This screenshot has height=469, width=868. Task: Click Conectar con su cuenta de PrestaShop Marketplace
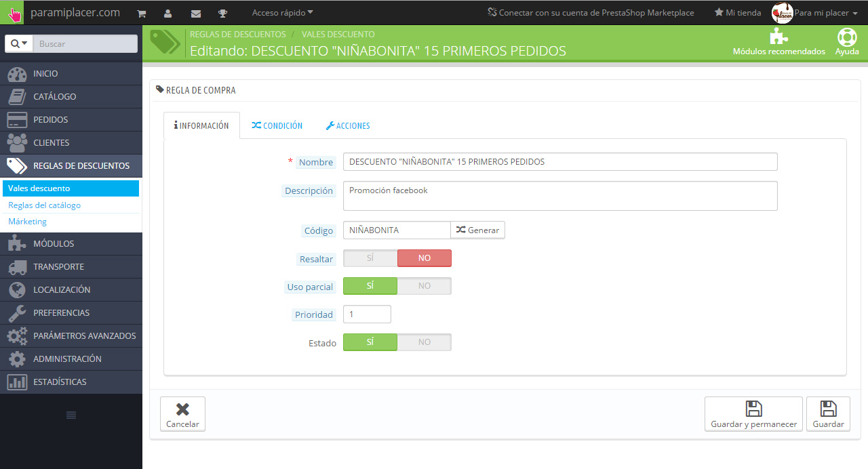pos(591,13)
